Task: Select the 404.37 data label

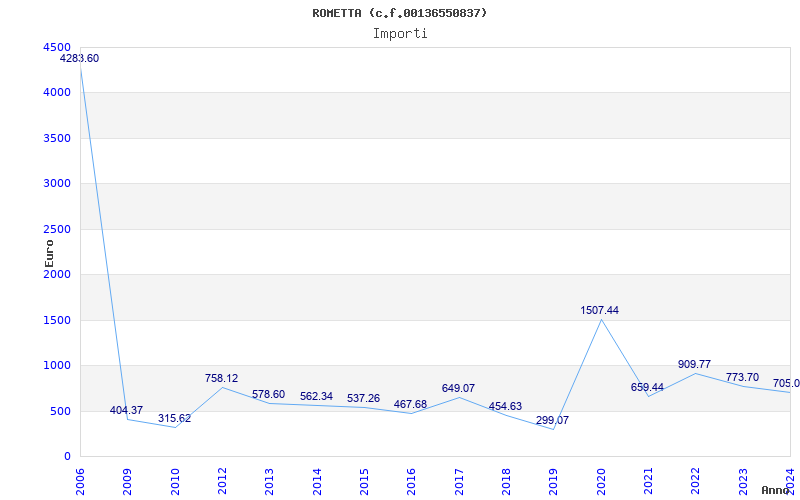Action: point(126,410)
